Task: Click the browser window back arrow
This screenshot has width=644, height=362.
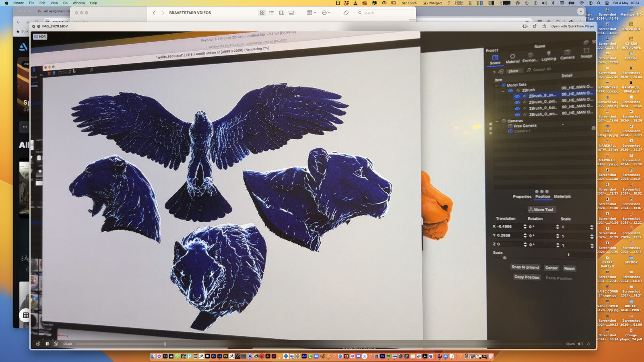Action: (x=19, y=22)
